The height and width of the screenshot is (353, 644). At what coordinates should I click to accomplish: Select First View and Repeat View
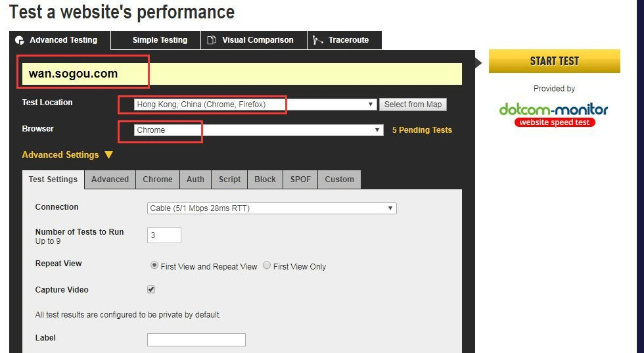coord(154,266)
